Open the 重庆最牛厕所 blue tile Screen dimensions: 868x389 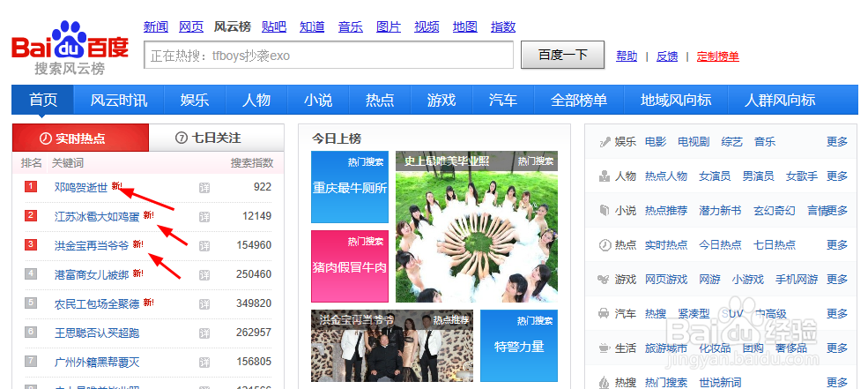tap(350, 187)
